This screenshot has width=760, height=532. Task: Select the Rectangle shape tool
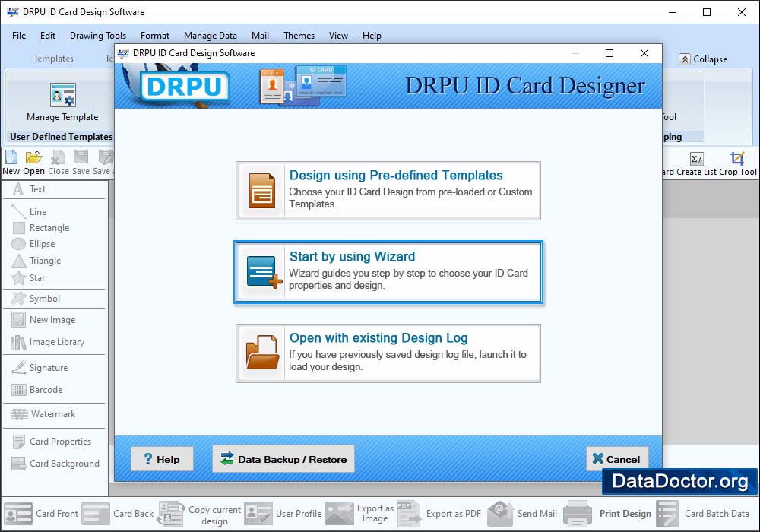(41, 228)
